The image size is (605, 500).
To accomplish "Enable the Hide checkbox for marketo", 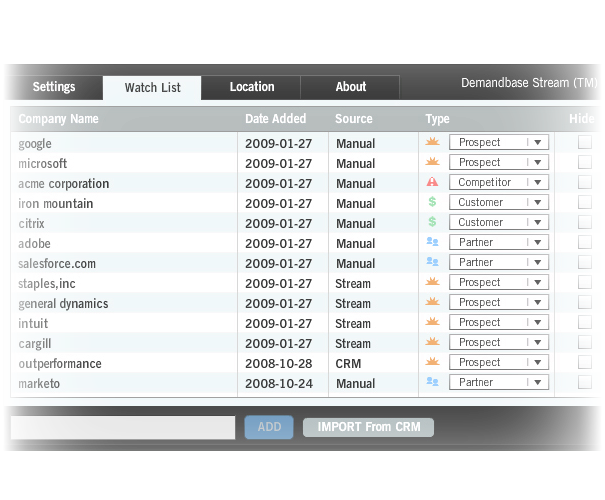I will click(x=585, y=382).
